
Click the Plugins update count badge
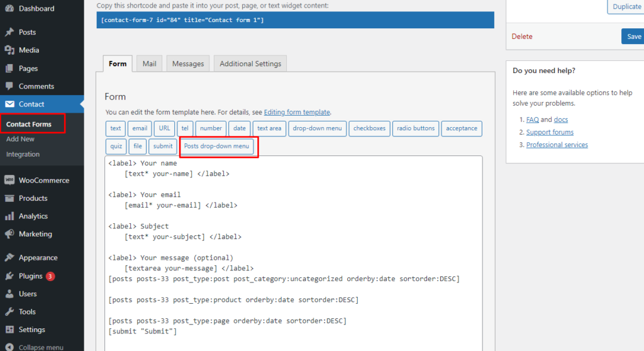click(50, 276)
